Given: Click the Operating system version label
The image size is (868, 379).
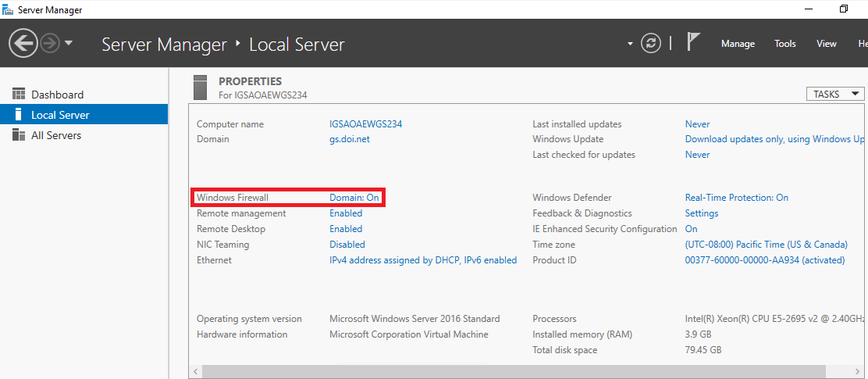Looking at the screenshot, I should click(249, 319).
